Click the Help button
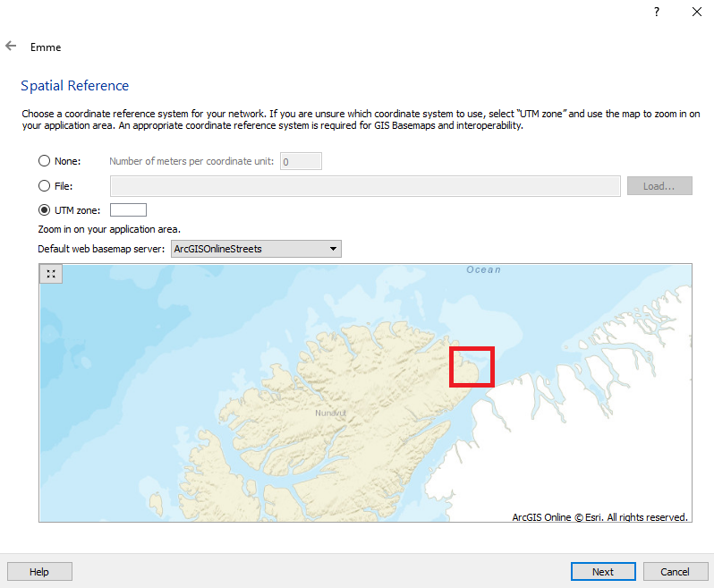The image size is (714, 588). click(x=39, y=572)
